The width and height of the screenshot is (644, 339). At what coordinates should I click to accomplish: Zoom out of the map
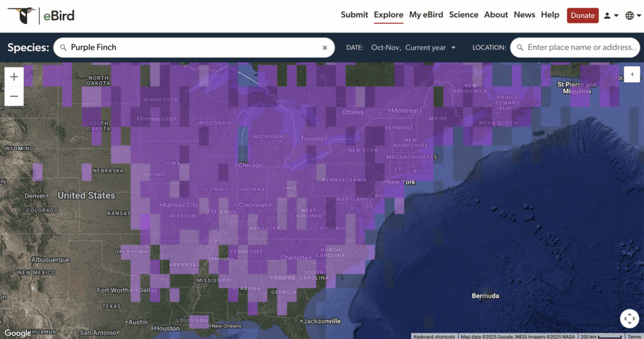tap(14, 96)
